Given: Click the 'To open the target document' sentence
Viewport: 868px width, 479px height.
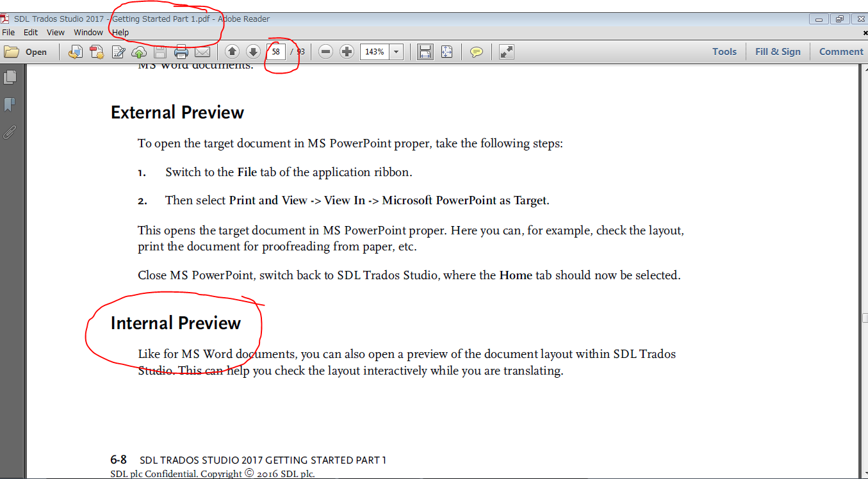Looking at the screenshot, I should click(x=350, y=143).
